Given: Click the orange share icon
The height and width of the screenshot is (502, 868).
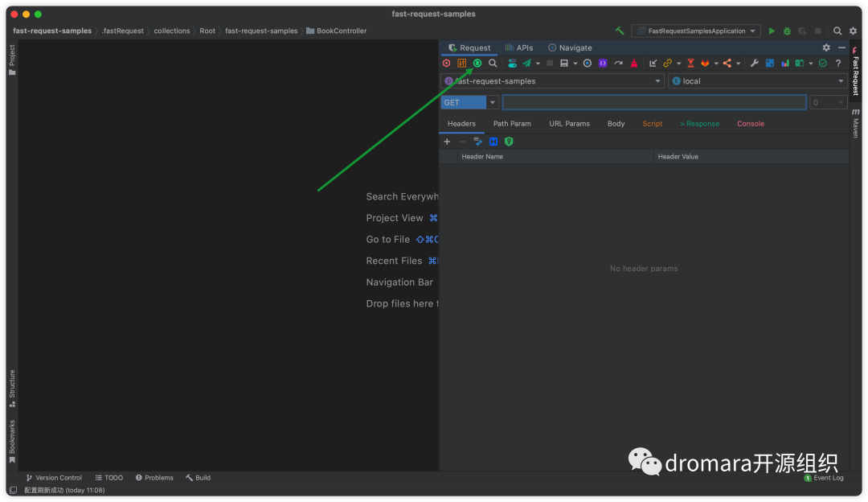Looking at the screenshot, I should pos(727,64).
